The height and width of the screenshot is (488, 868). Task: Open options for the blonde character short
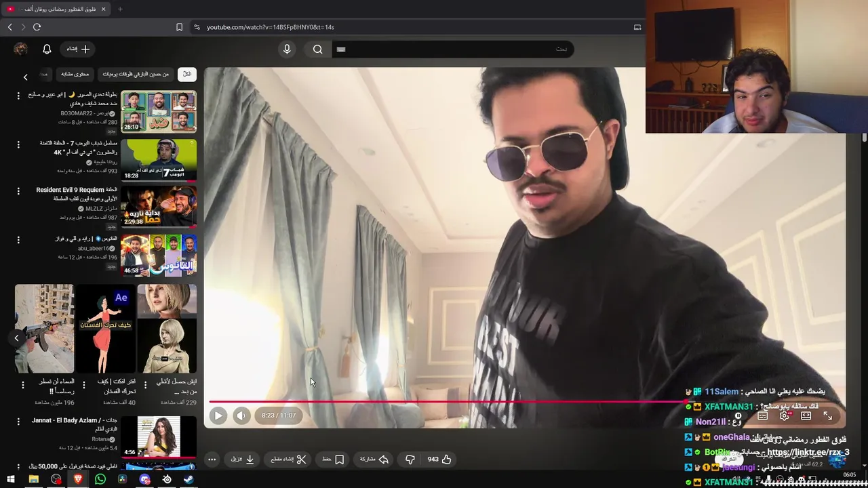click(144, 385)
